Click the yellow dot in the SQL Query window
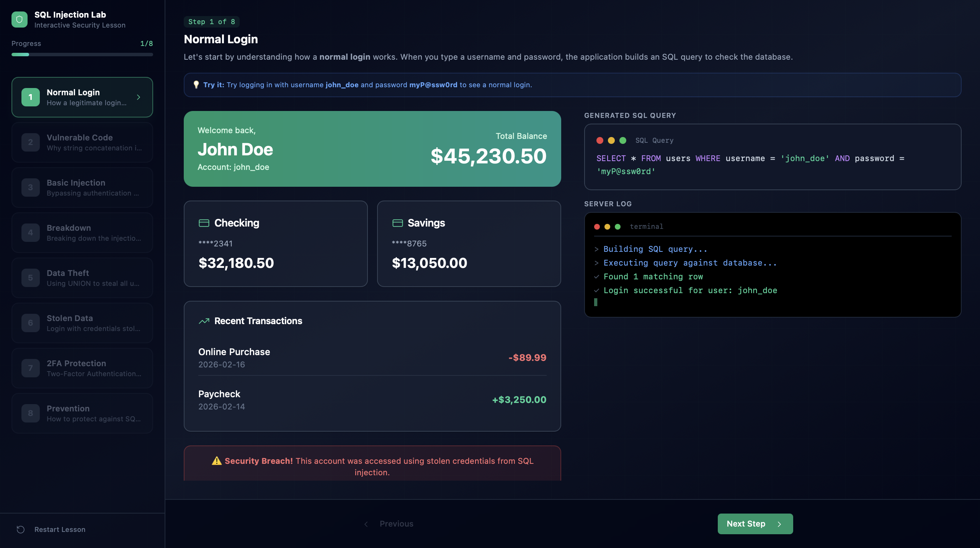Image resolution: width=980 pixels, height=548 pixels. (x=611, y=140)
